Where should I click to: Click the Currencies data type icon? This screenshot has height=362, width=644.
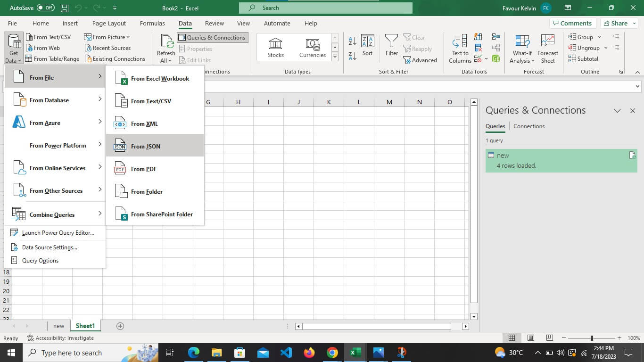click(x=312, y=48)
